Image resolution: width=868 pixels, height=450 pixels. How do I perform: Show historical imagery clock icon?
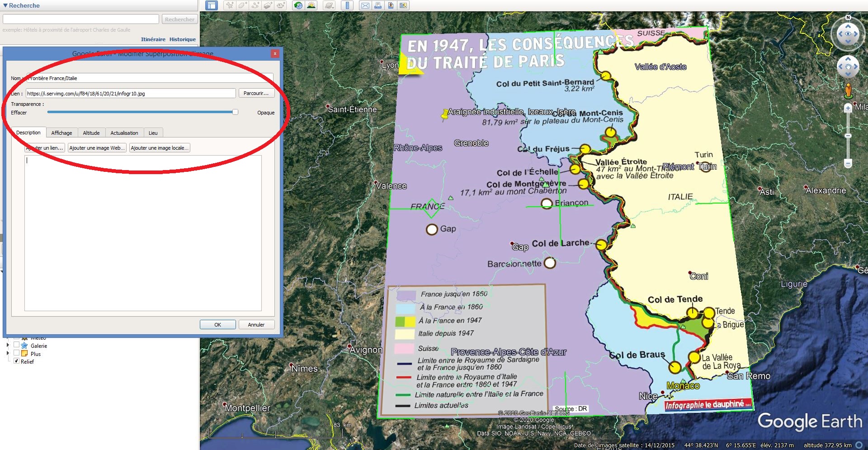(298, 5)
